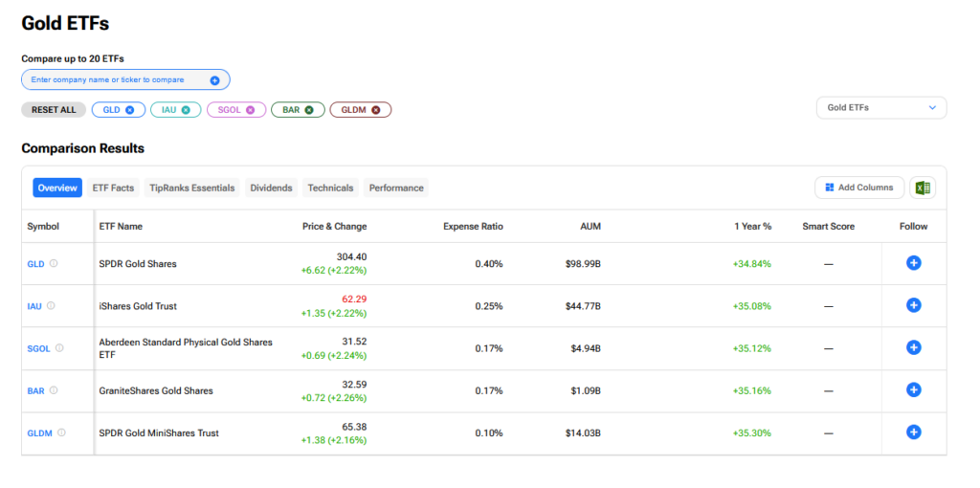
Task: Open the Gold ETFs category dropdown
Action: [881, 107]
